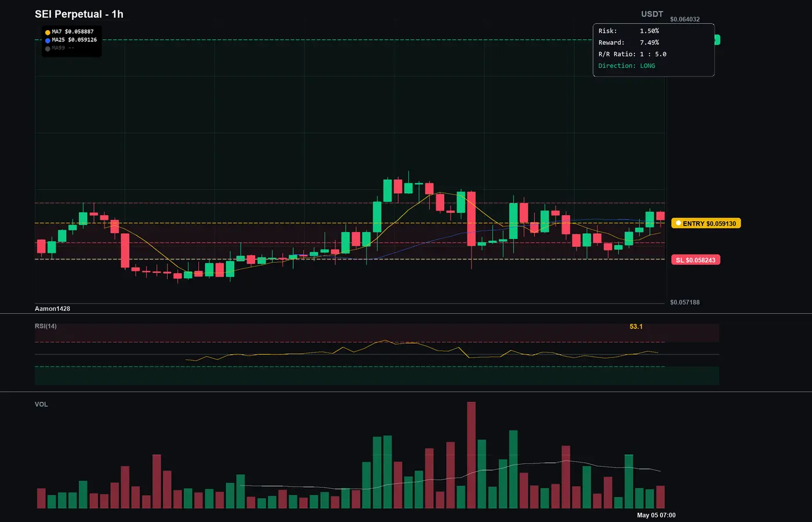Click the VOL panel label
The image size is (812, 522).
pos(41,404)
